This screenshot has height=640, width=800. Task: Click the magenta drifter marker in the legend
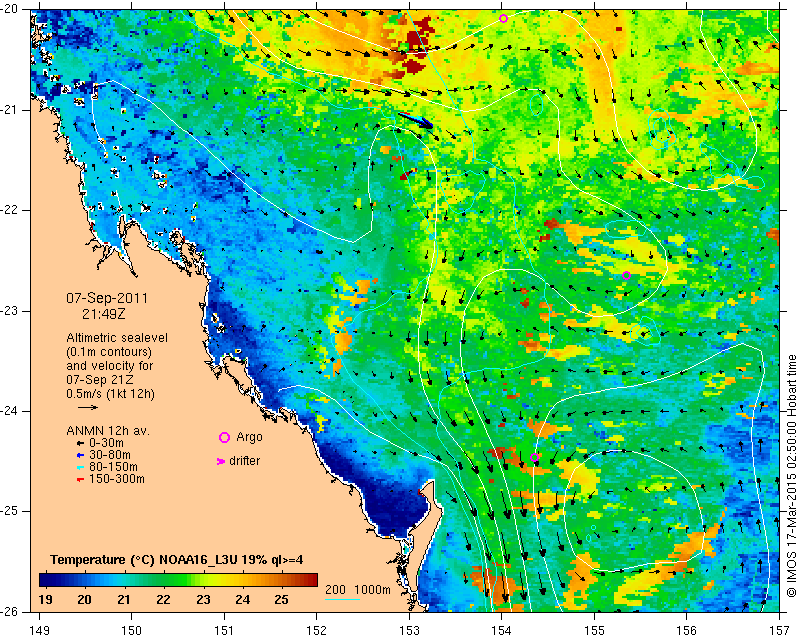[x=221, y=461]
